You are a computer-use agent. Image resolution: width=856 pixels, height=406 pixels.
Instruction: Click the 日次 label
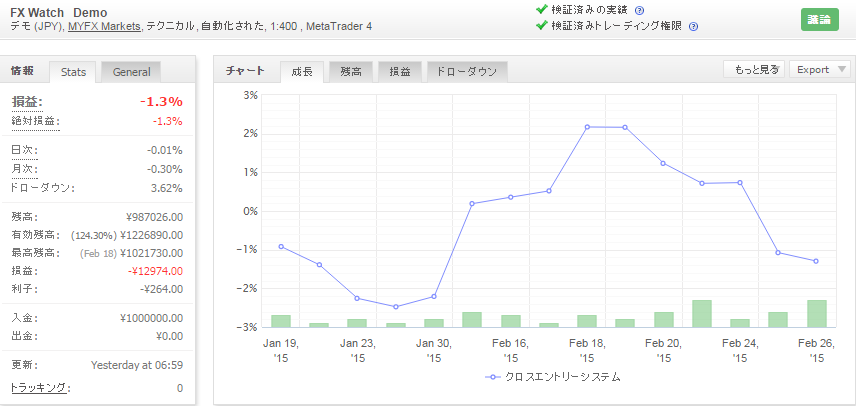[x=25, y=151]
